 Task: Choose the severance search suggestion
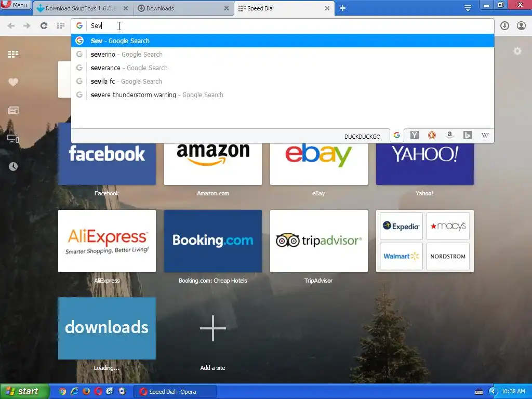pos(282,68)
